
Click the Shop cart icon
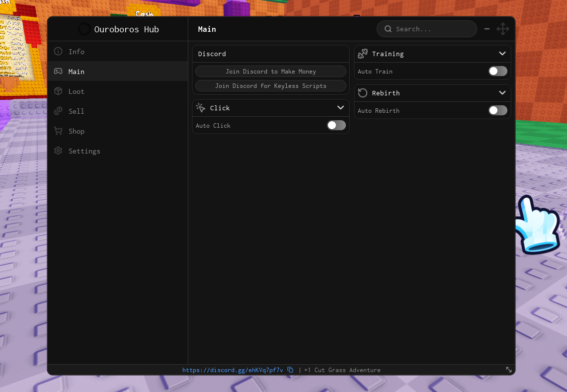point(58,131)
